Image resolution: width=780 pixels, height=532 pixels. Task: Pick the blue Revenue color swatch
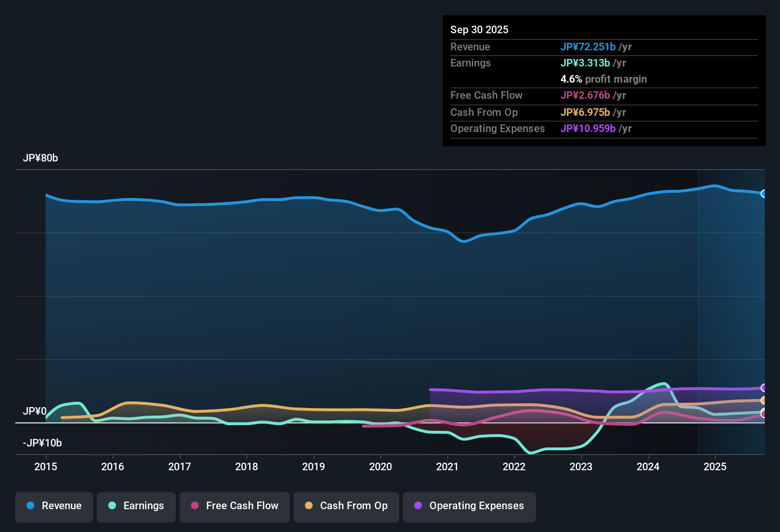coord(30,506)
